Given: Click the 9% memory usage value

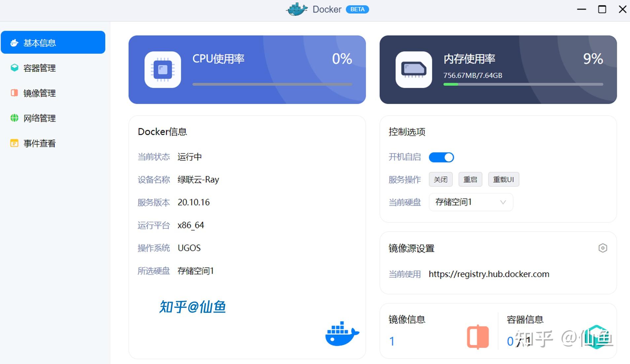Looking at the screenshot, I should [593, 59].
